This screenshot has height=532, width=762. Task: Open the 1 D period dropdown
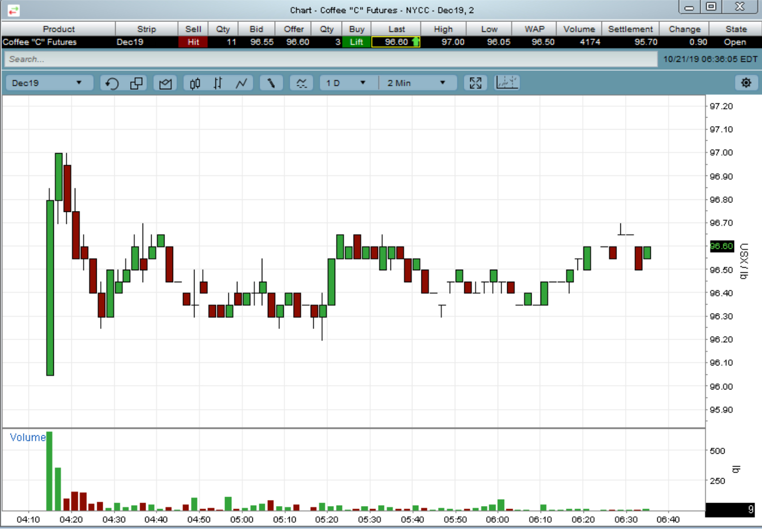click(x=347, y=83)
